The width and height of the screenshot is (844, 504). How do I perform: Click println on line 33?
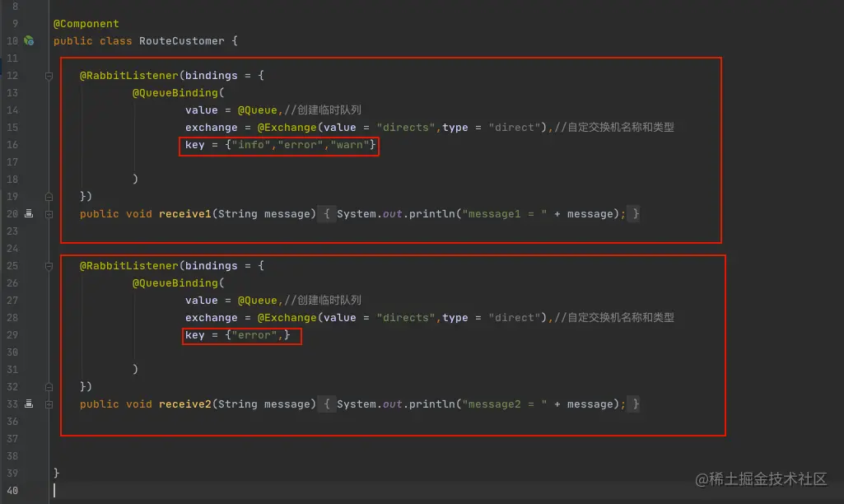(x=432, y=404)
